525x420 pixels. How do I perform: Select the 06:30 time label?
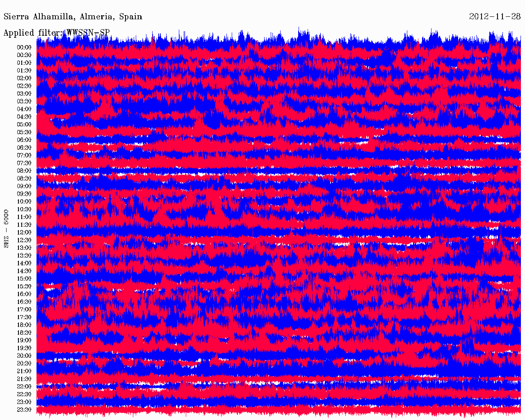[x=24, y=148]
